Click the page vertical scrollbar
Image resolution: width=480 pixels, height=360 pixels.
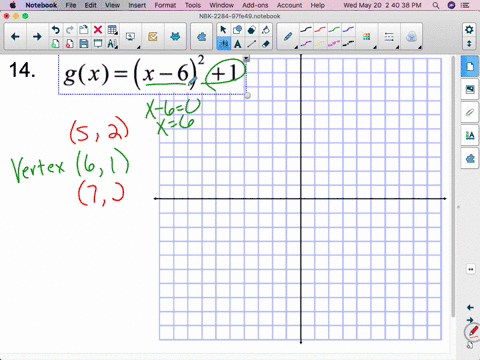coord(453,187)
